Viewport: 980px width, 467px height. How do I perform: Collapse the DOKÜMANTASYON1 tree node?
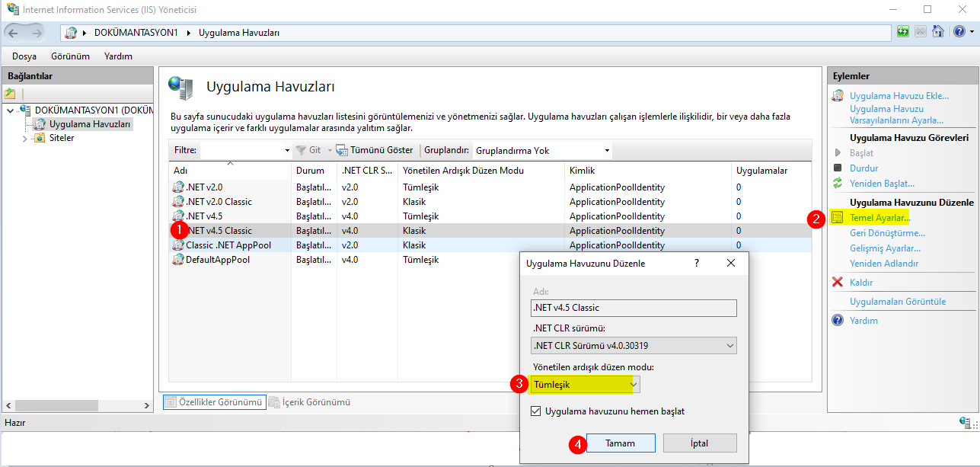click(10, 110)
